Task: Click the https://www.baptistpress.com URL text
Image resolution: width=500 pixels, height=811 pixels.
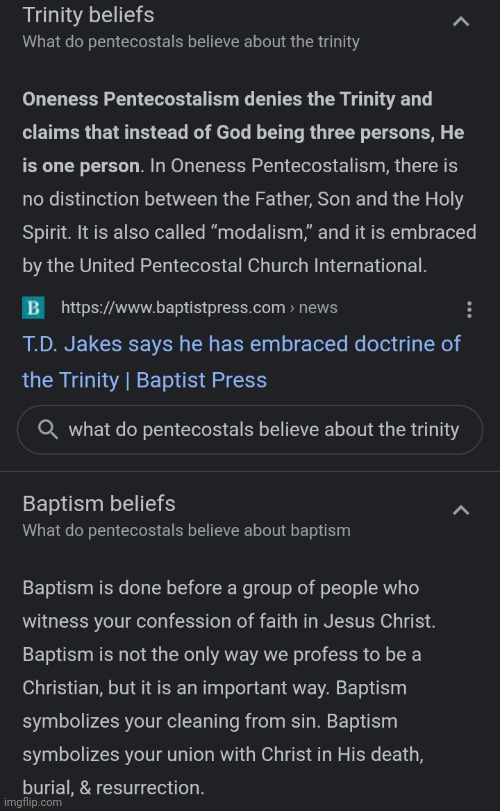Action: [x=173, y=308]
